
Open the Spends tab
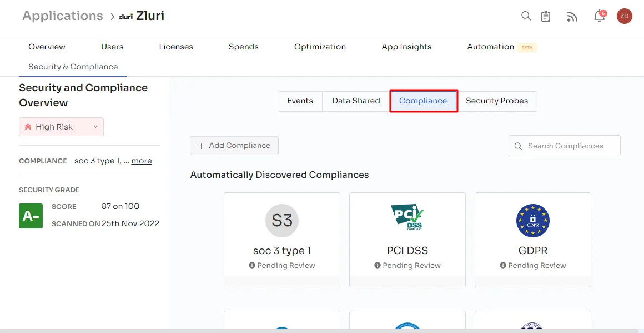click(x=244, y=47)
